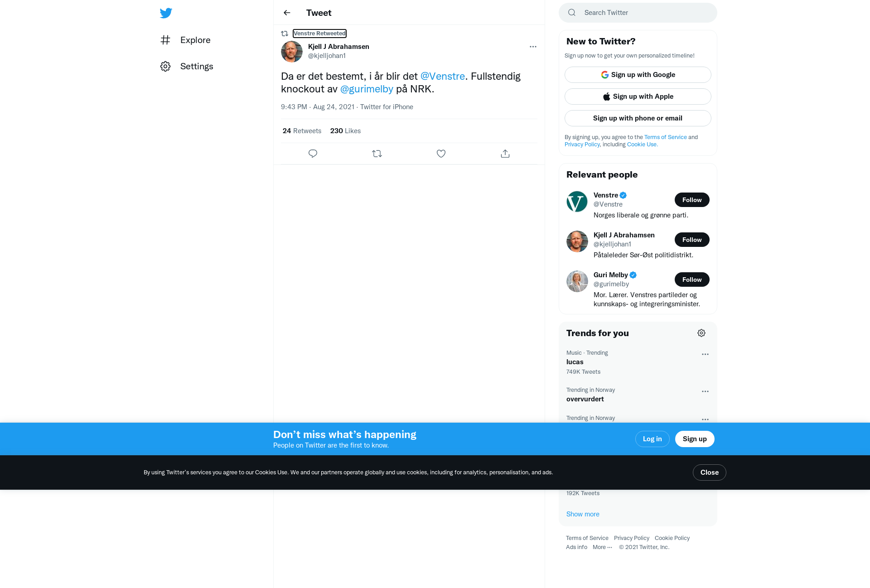Image resolution: width=870 pixels, height=588 pixels.
Task: Reply to the tweet via speech bubble icon
Action: point(313,154)
